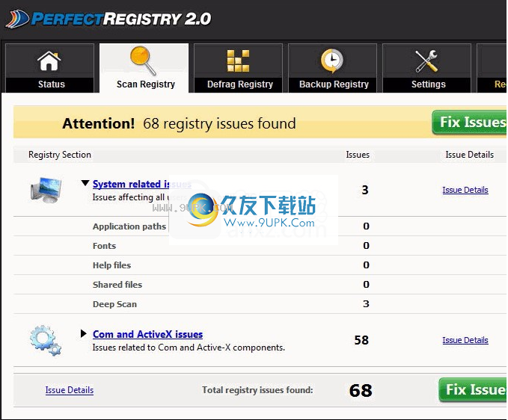This screenshot has width=508, height=420.
Task: Click the Defrag Registry blocks icon
Action: (238, 61)
